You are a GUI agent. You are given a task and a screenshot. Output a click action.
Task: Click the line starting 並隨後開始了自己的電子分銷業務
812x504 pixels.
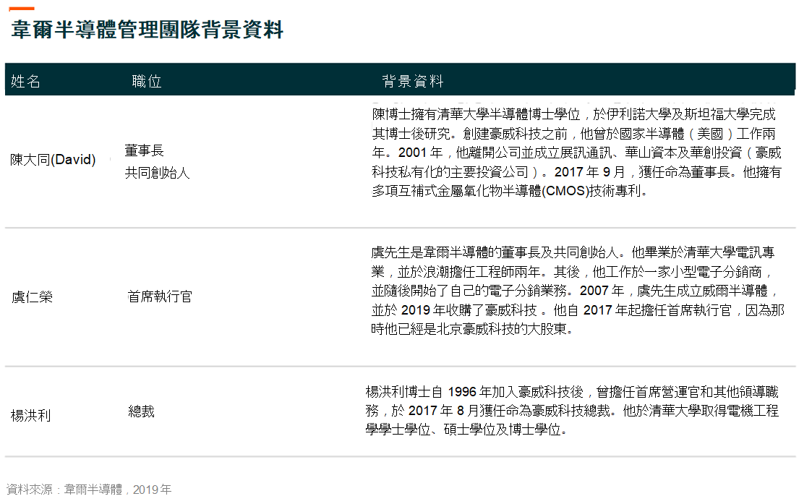click(574, 291)
